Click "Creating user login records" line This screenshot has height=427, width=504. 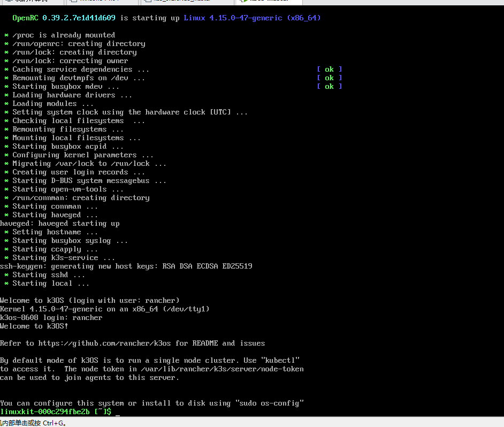pos(74,172)
